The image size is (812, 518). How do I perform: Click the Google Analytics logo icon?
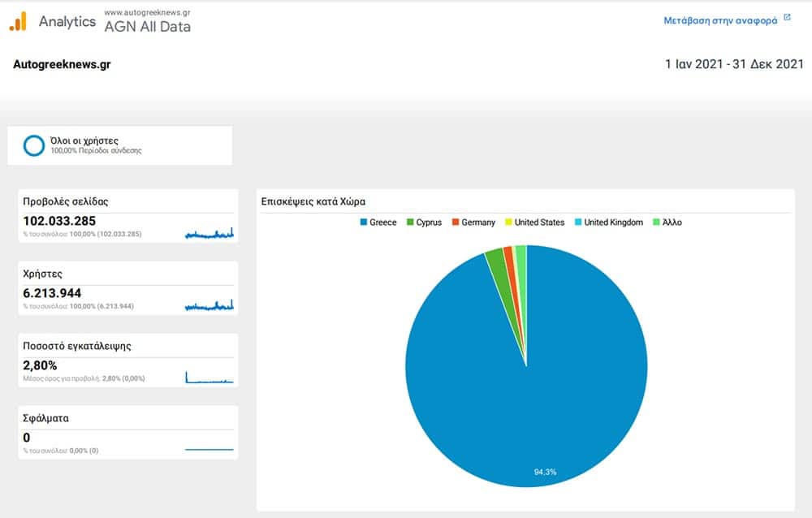(x=18, y=21)
